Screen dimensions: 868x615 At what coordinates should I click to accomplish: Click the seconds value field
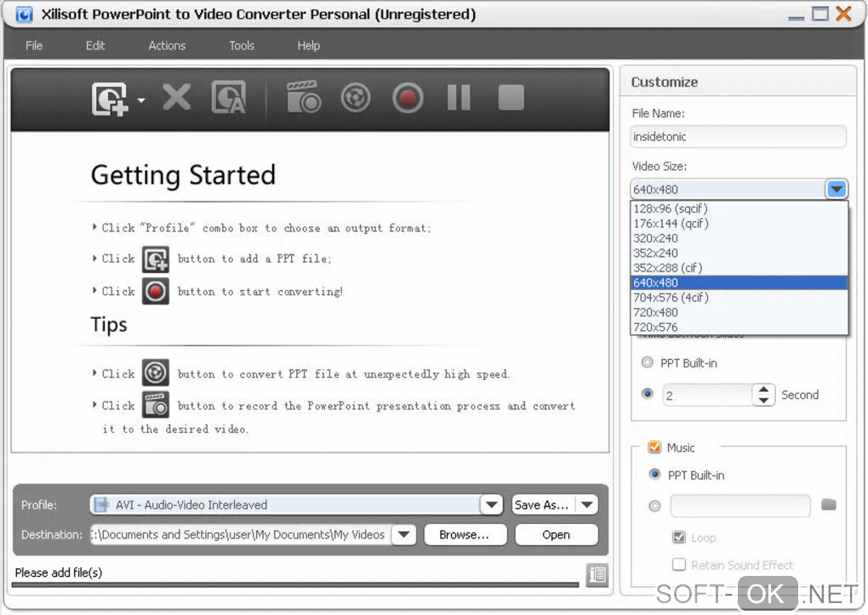click(707, 396)
